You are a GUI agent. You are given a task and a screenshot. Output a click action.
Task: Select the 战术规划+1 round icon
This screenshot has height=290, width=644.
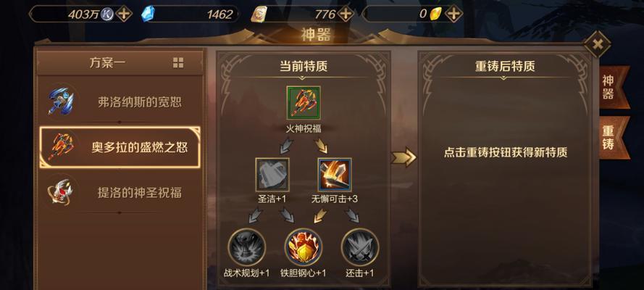tap(247, 247)
